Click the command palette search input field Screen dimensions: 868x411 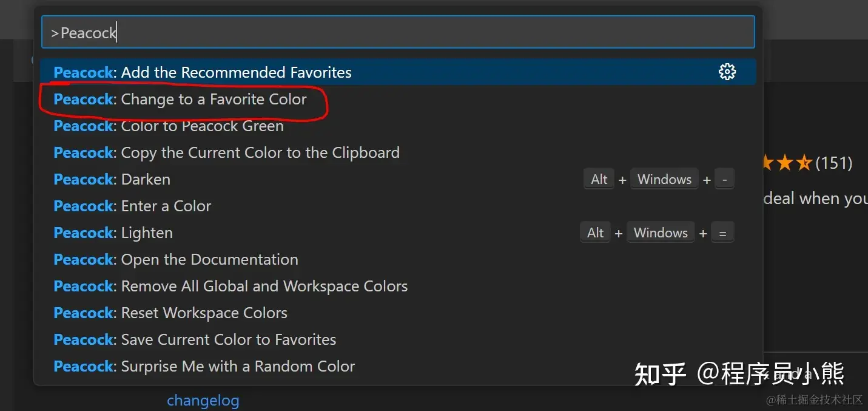(398, 32)
